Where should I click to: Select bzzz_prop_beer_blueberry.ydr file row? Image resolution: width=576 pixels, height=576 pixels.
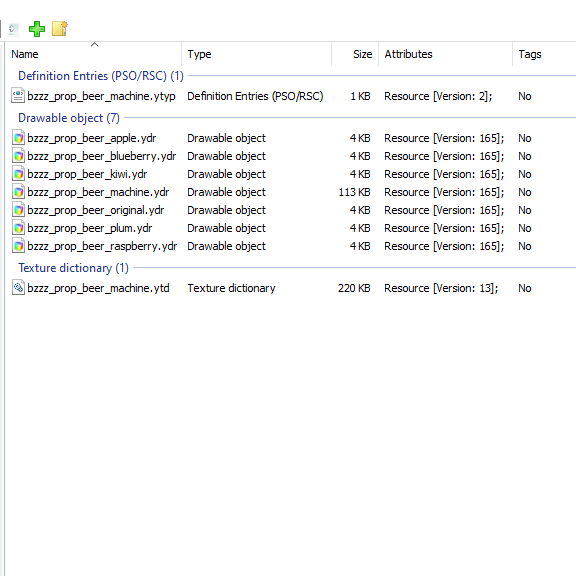click(x=290, y=156)
